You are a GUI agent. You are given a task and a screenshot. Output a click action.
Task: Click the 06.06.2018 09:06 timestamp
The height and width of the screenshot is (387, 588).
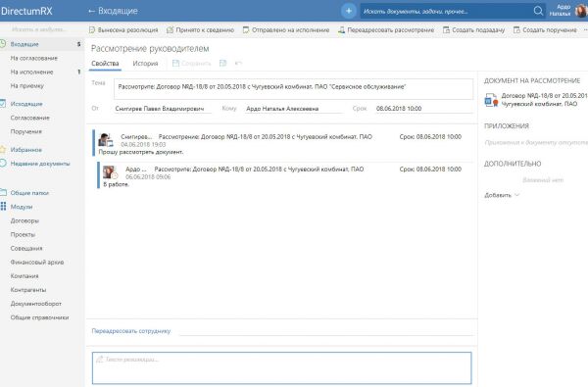(x=148, y=176)
